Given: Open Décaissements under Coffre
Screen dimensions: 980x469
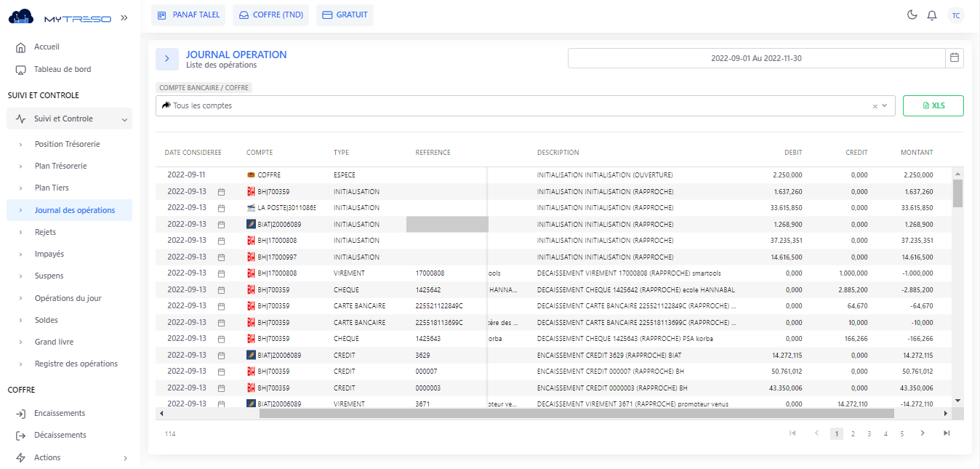Looking at the screenshot, I should pyautogui.click(x=60, y=435).
